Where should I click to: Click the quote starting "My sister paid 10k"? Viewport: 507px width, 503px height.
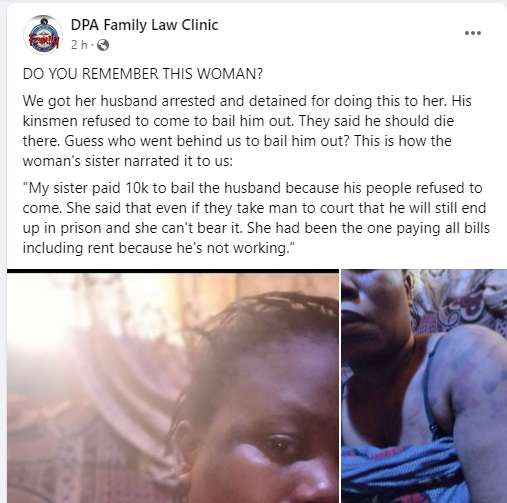pos(256,218)
